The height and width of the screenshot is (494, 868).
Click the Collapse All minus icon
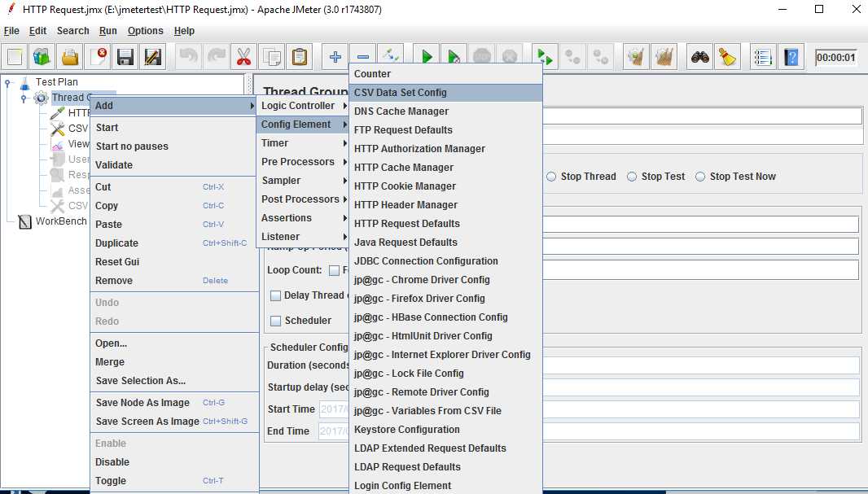(x=362, y=57)
